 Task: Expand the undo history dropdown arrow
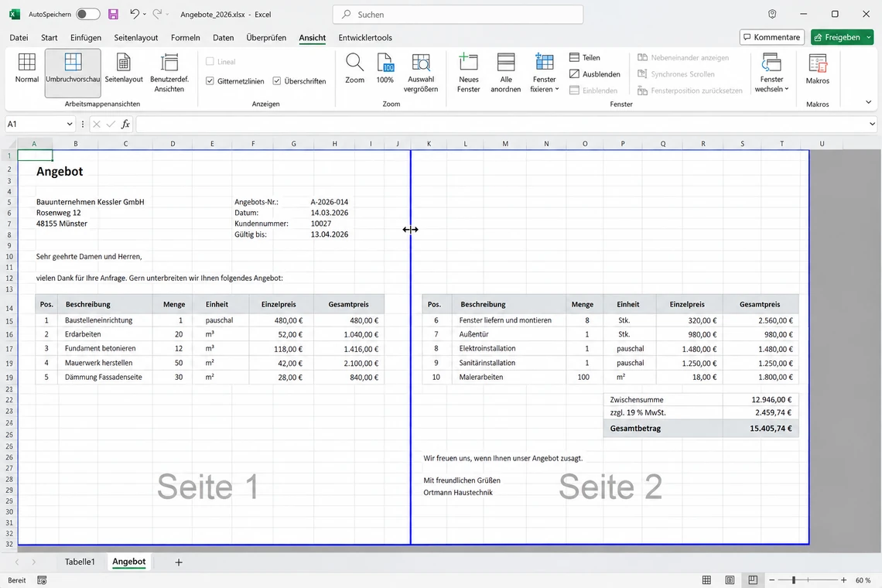(145, 14)
